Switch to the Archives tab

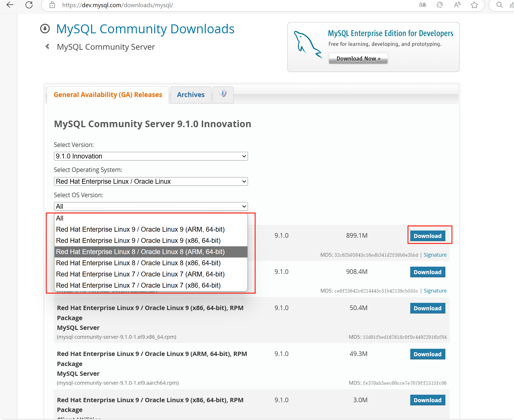190,94
